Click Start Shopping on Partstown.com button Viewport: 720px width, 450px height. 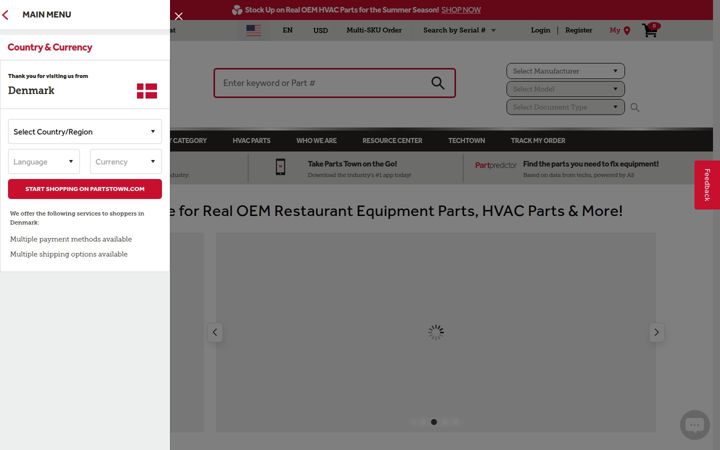pyautogui.click(x=85, y=189)
